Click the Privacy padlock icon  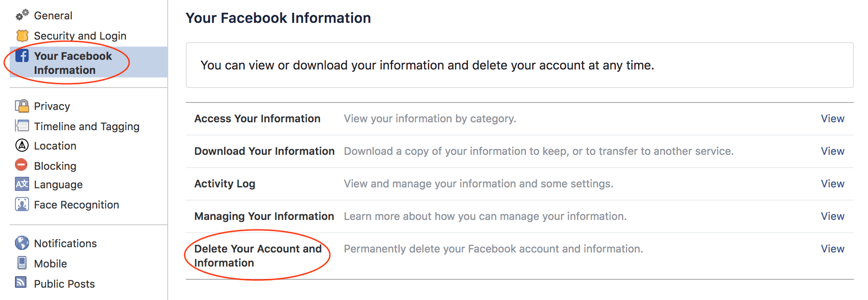coord(22,106)
